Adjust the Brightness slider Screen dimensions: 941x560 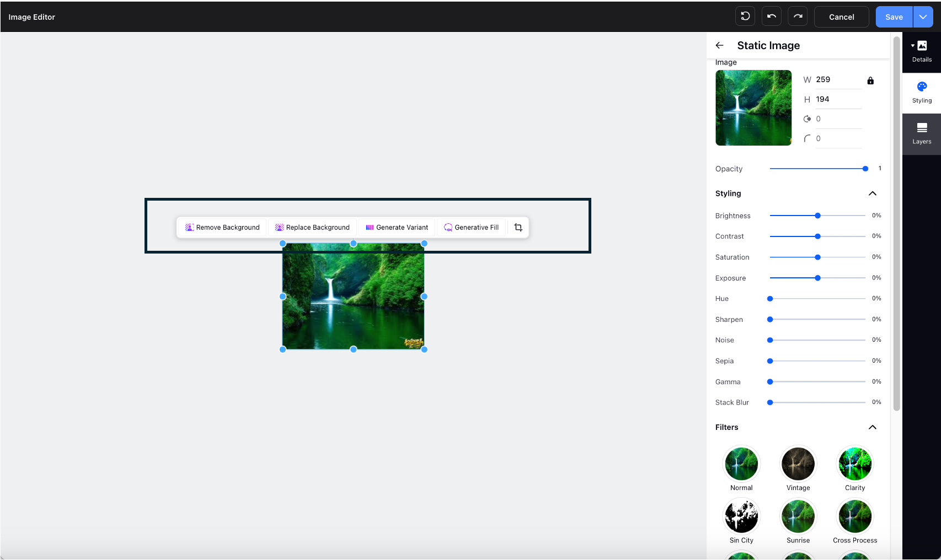(x=817, y=216)
